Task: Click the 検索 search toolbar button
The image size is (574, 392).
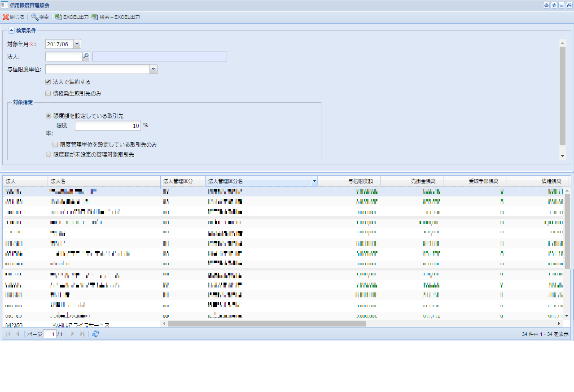Action: click(x=40, y=17)
